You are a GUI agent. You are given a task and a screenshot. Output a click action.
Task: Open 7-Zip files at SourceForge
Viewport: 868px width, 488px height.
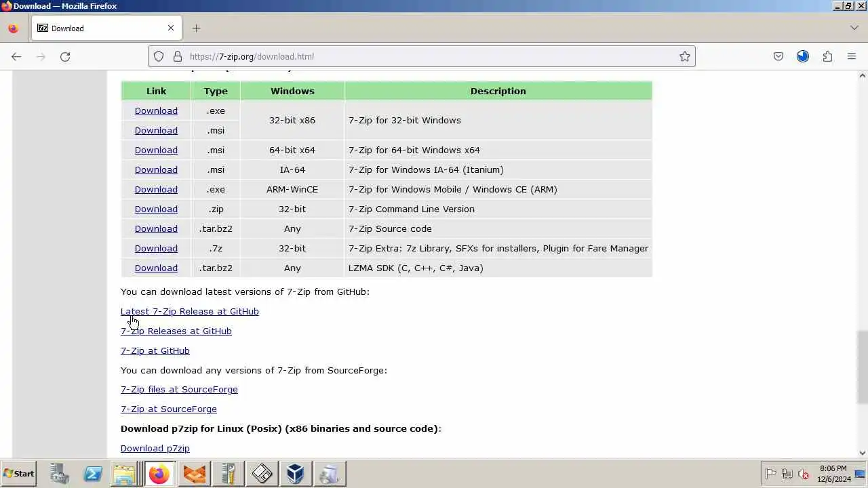pyautogui.click(x=179, y=390)
